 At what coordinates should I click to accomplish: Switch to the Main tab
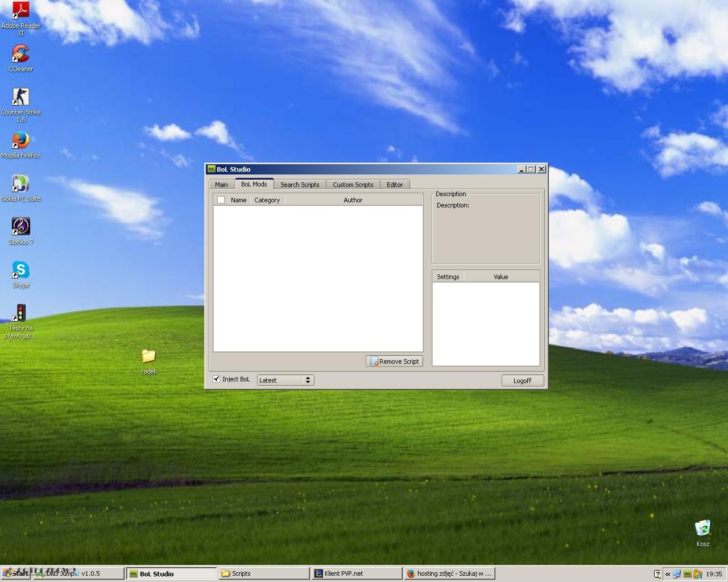pos(221,185)
